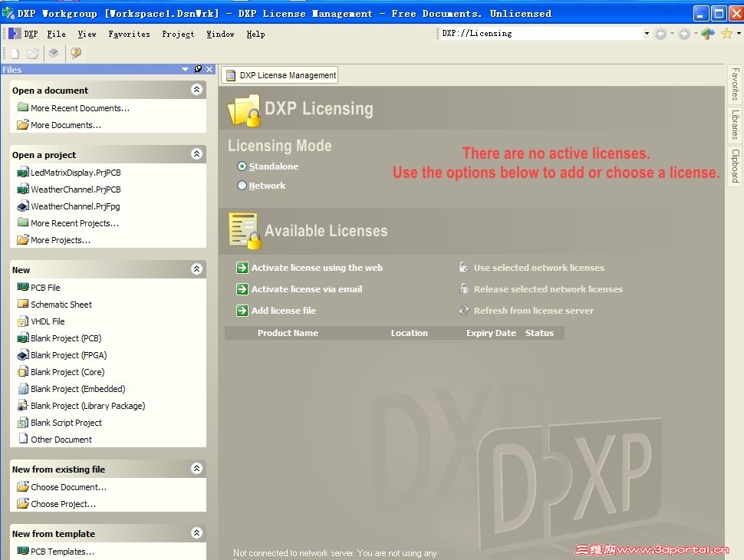Screen dimensions: 744x560
Task: Click the Release selected network licenses icon
Action: pos(463,288)
